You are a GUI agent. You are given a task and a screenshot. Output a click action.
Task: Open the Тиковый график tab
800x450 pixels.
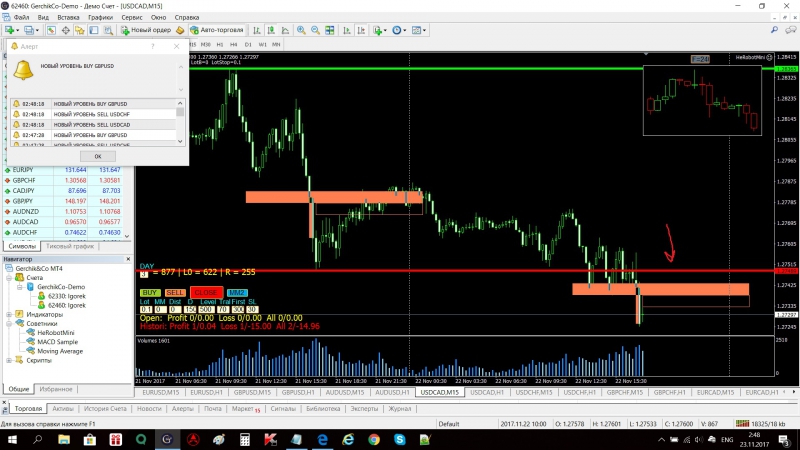[x=69, y=246]
